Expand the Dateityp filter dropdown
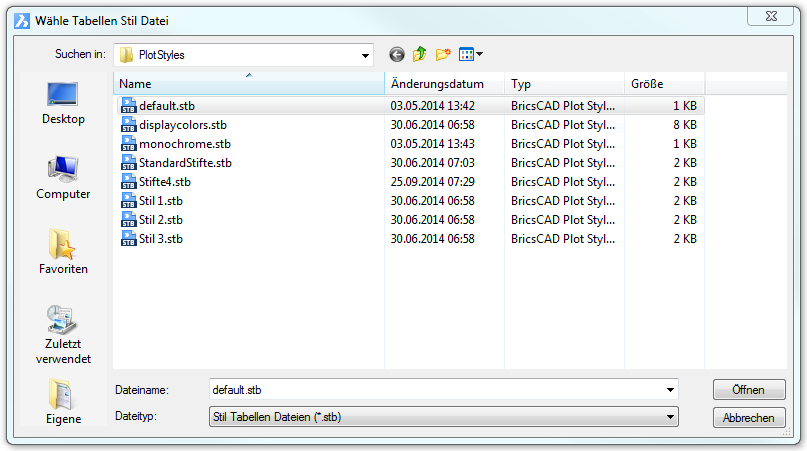 click(669, 417)
